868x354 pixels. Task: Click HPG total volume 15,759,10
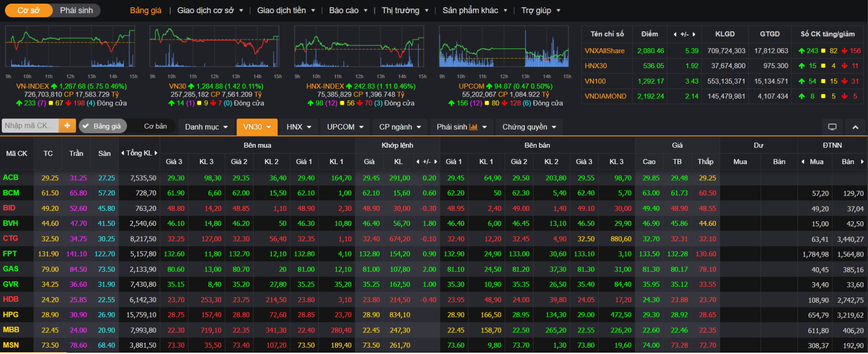click(x=141, y=315)
